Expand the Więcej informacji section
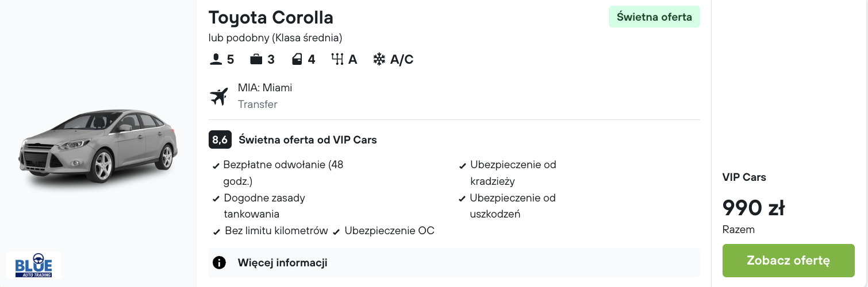868x287 pixels. (282, 263)
